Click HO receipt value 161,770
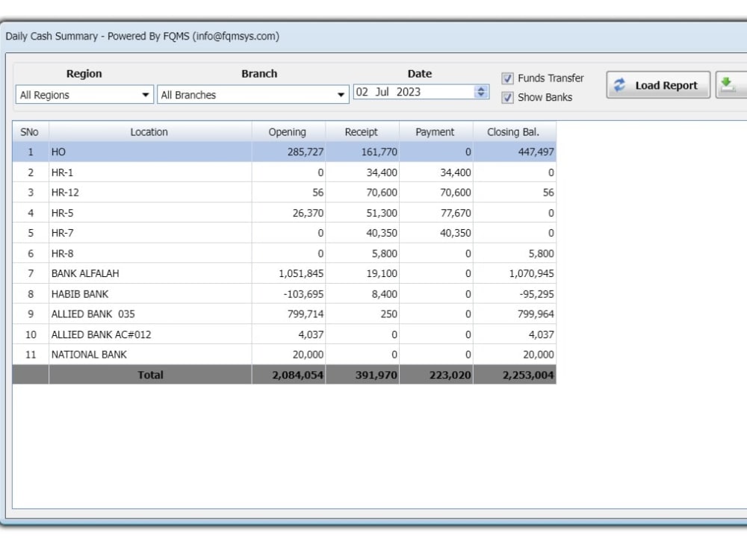This screenshot has width=747, height=560. point(379,152)
